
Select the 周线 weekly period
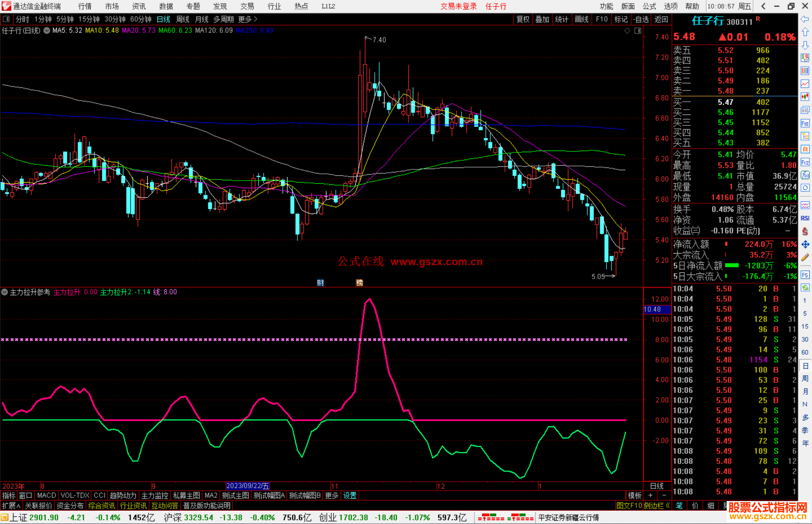183,19
